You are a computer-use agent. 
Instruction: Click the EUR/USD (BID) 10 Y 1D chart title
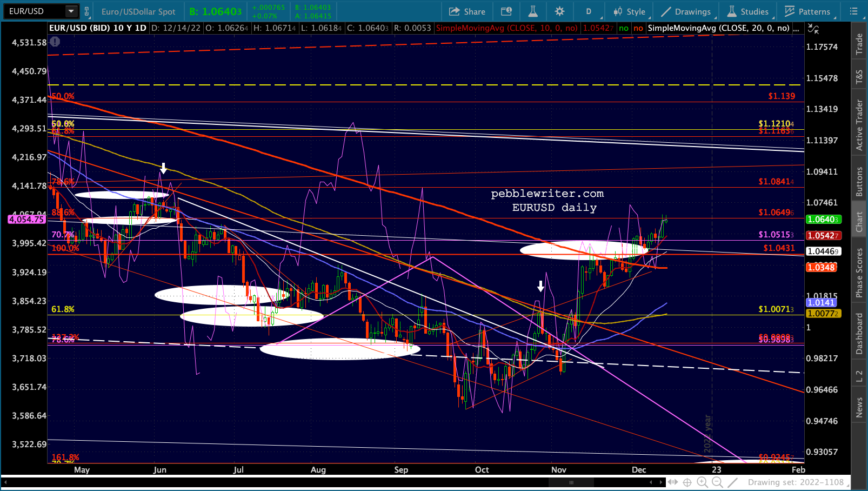click(98, 28)
